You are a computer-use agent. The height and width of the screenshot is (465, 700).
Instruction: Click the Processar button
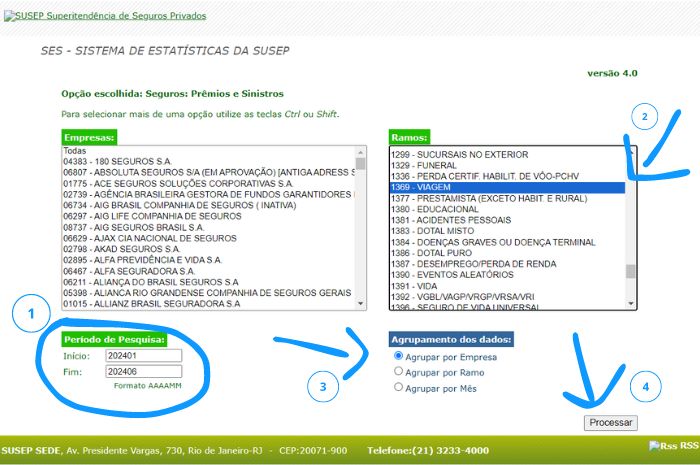click(x=611, y=423)
